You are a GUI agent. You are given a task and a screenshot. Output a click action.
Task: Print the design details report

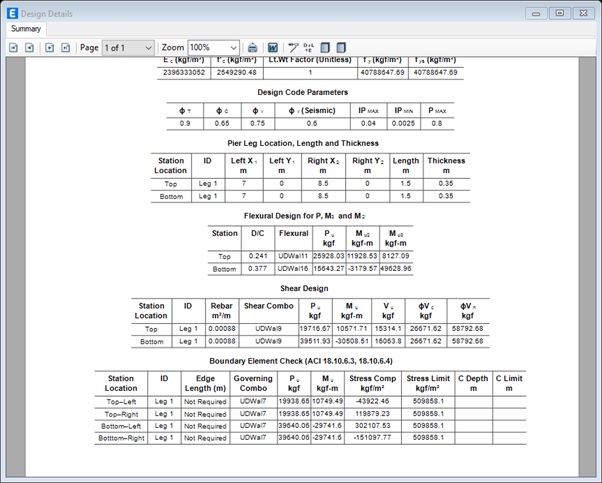(253, 48)
